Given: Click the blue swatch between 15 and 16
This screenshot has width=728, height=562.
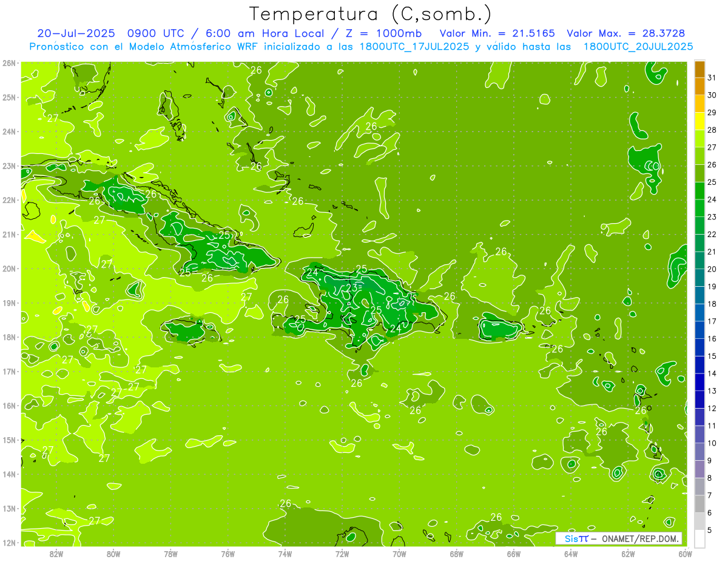Looking at the screenshot, I should pyautogui.click(x=699, y=347).
